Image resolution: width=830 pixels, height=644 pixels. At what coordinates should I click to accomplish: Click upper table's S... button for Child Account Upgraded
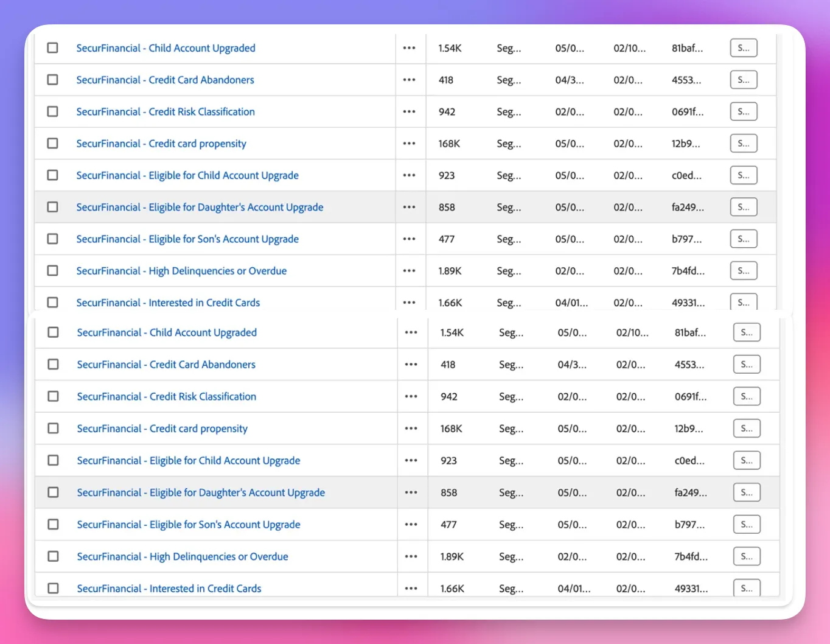744,48
